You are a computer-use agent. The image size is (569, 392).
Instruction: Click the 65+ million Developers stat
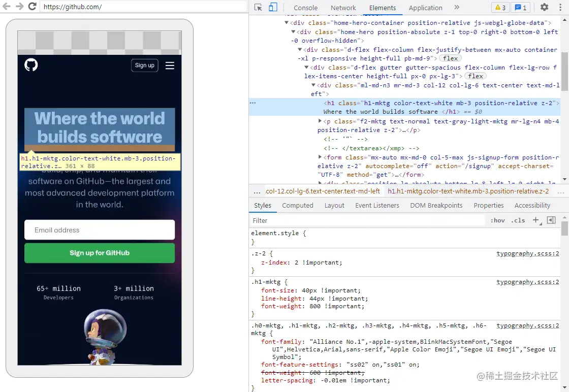(58, 292)
